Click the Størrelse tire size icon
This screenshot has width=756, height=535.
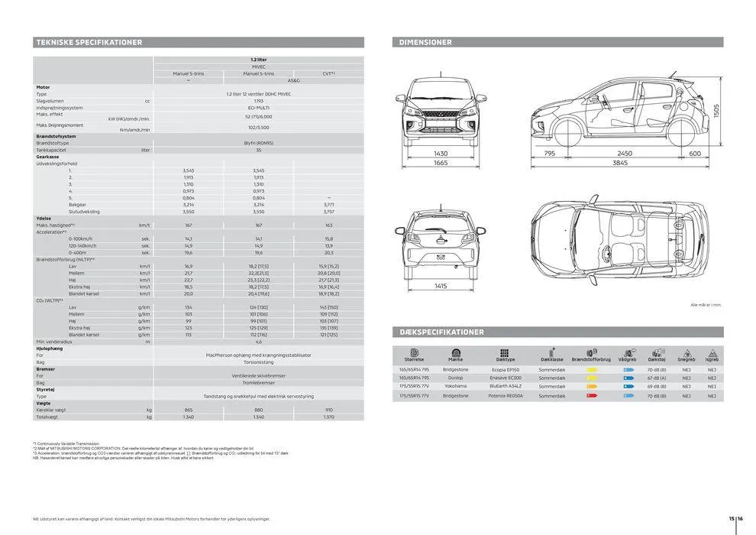(413, 352)
